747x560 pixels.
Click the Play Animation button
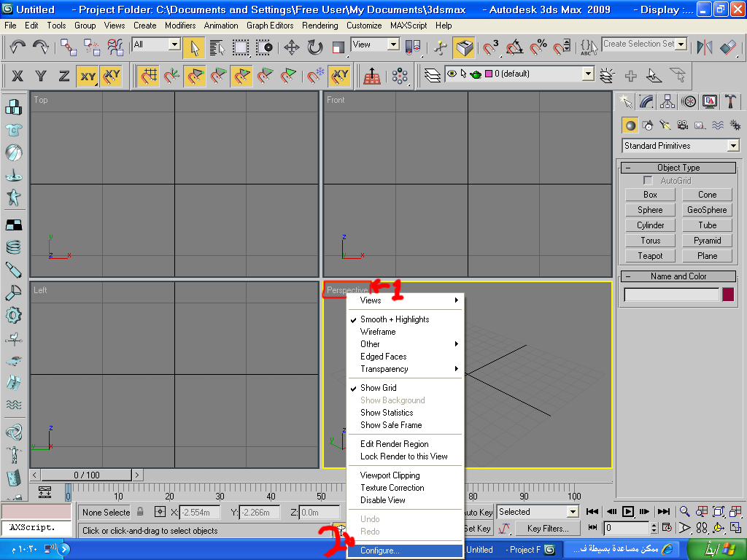tap(628, 512)
